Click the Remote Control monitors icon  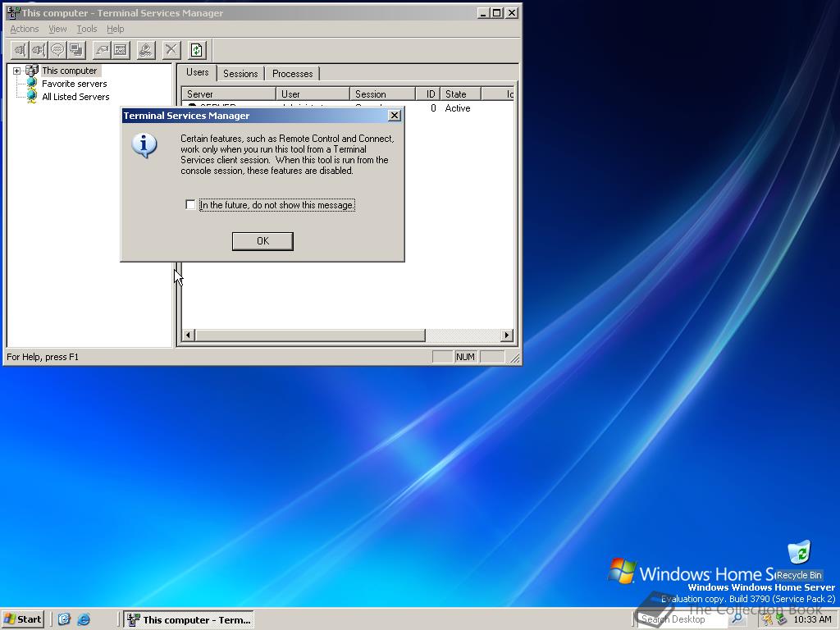(x=76, y=50)
